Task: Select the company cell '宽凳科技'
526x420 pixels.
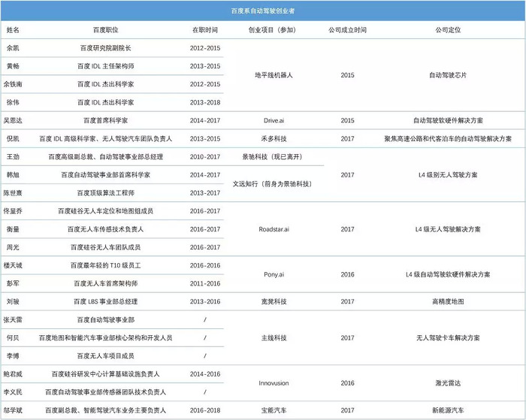Action: coord(274,301)
